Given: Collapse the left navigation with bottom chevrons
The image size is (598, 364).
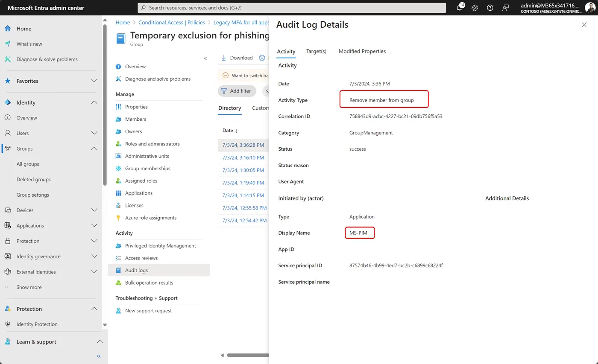Looking at the screenshot, I should point(99,356).
